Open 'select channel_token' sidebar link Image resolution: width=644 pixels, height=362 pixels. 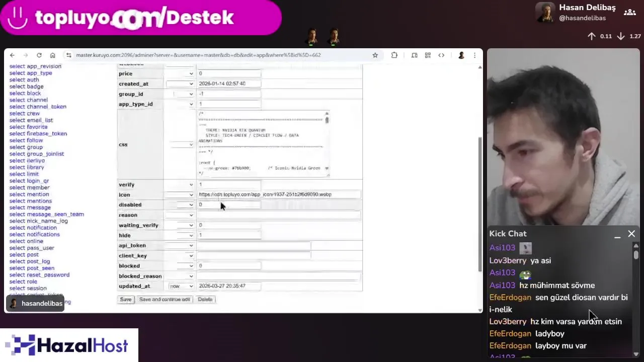[38, 107]
